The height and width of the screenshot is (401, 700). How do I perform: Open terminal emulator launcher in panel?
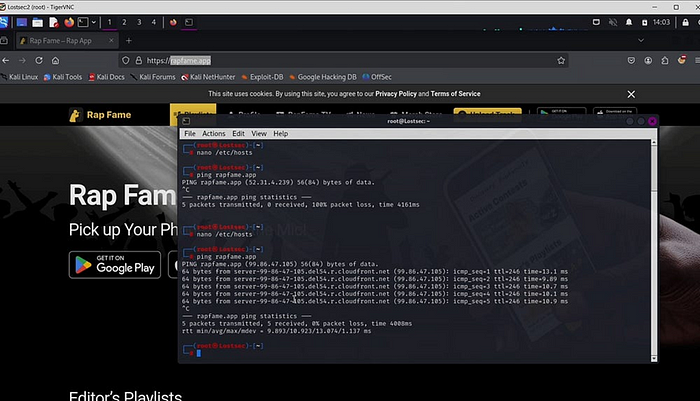(x=83, y=22)
